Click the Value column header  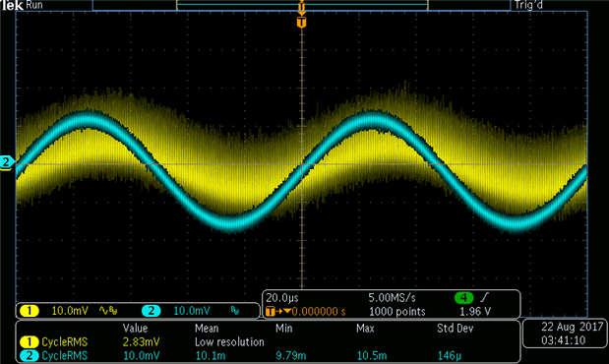pyautogui.click(x=135, y=329)
